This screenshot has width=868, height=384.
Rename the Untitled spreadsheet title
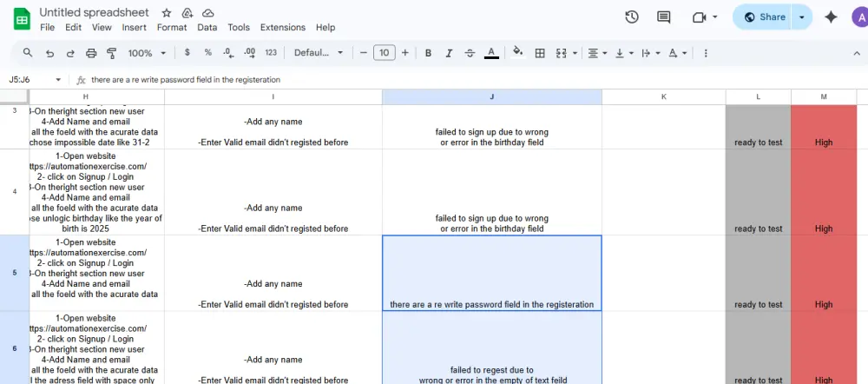tap(94, 12)
